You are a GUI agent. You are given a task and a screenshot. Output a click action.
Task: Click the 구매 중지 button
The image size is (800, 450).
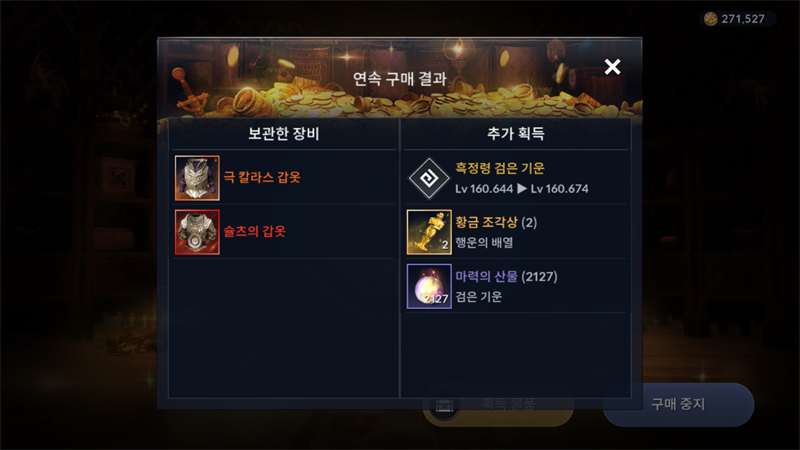(678, 405)
